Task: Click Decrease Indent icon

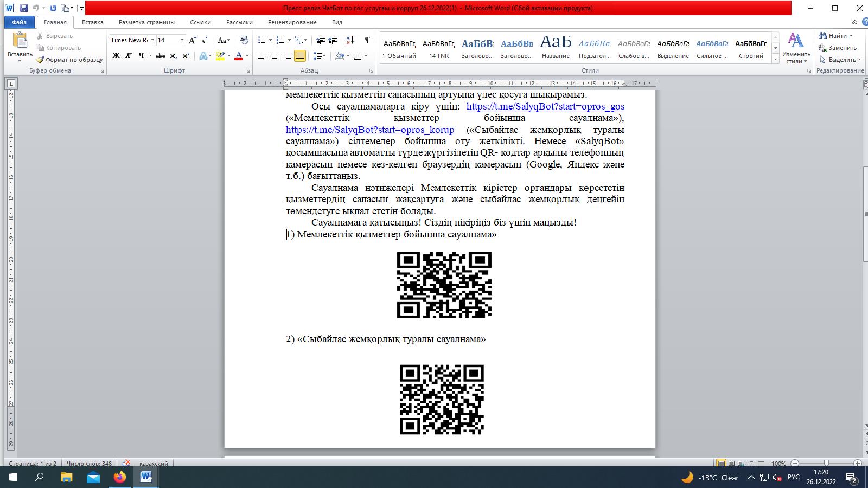Action: 321,40
